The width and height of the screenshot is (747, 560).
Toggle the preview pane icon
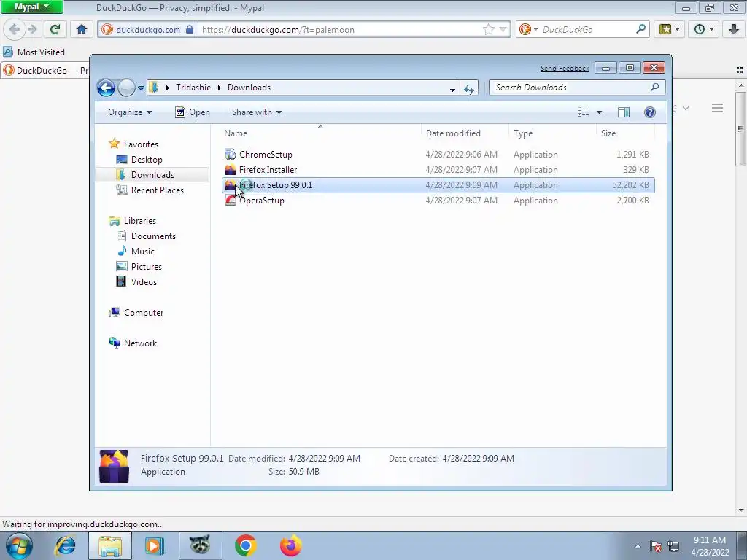coord(624,112)
